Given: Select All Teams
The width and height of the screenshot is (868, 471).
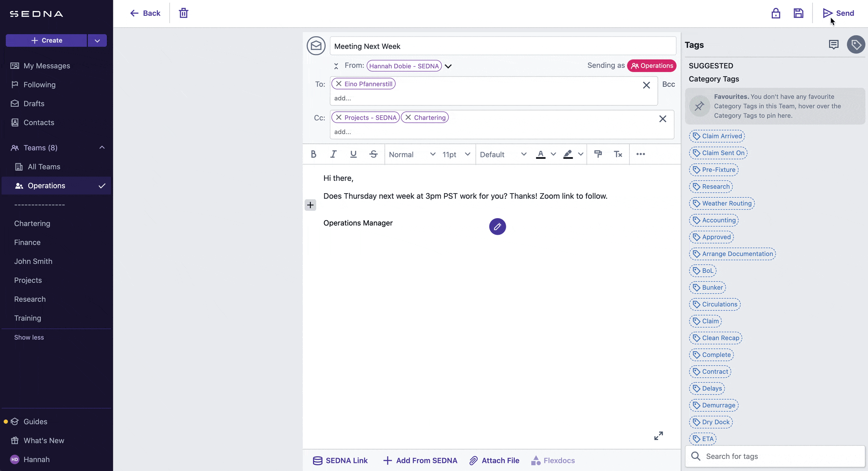Looking at the screenshot, I should pyautogui.click(x=37, y=166).
